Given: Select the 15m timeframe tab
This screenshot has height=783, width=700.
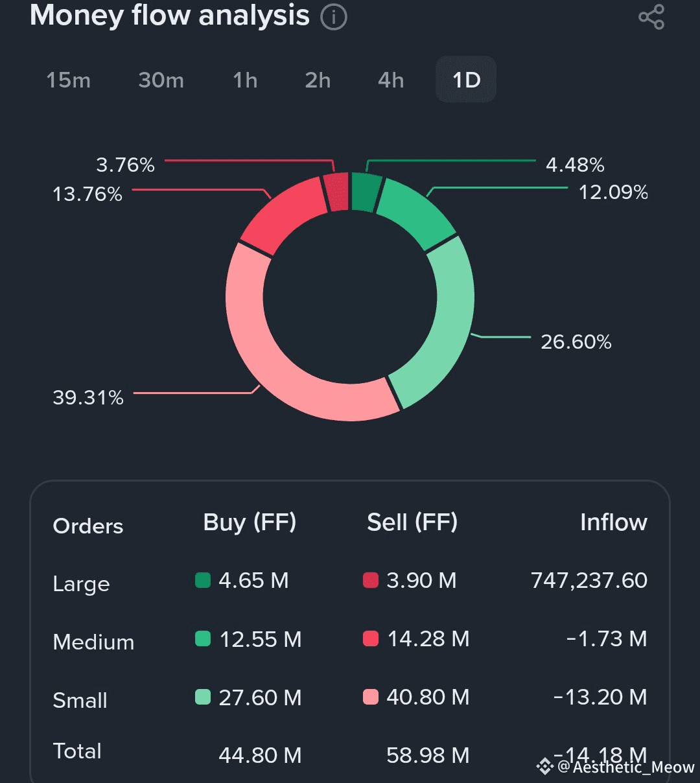Looking at the screenshot, I should (x=68, y=80).
